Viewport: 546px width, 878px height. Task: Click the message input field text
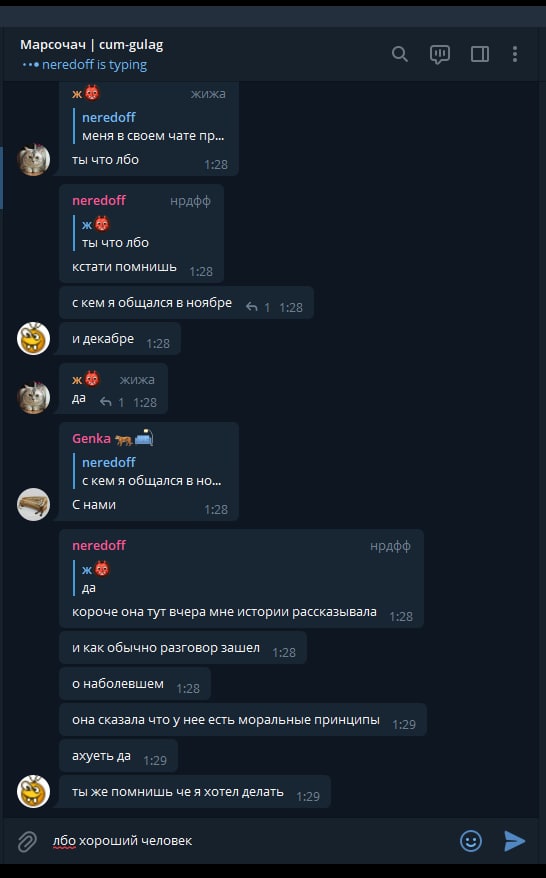[x=122, y=840]
